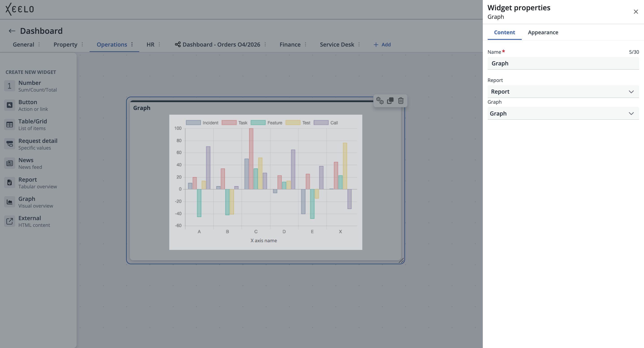
Task: Open HR tab options menu
Action: tap(159, 45)
